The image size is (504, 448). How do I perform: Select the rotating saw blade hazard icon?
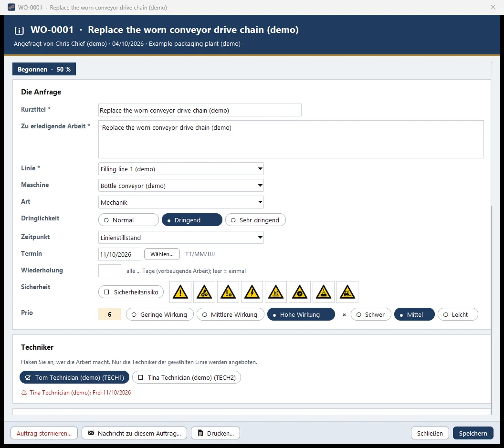coord(300,292)
